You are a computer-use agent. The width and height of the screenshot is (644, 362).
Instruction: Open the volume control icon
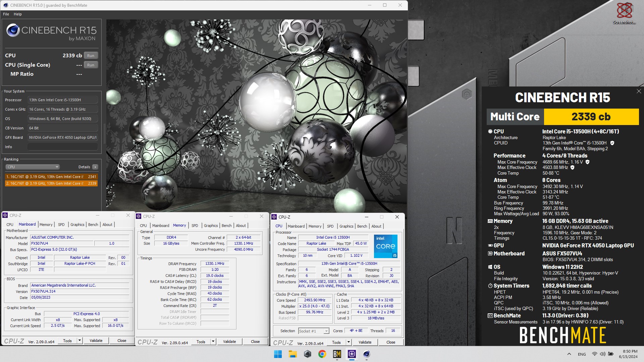(x=602, y=354)
